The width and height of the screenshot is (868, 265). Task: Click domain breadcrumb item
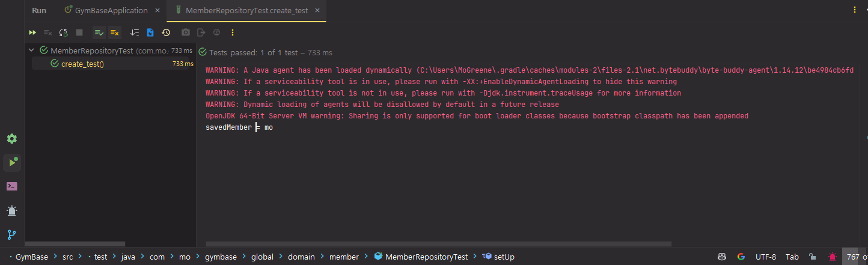coord(301,257)
